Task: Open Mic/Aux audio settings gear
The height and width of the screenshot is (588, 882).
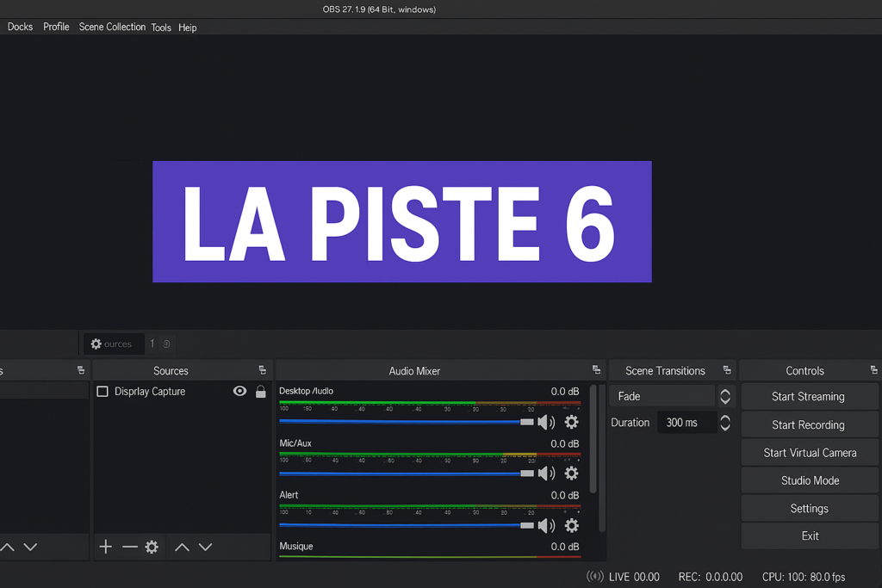Action: (571, 473)
